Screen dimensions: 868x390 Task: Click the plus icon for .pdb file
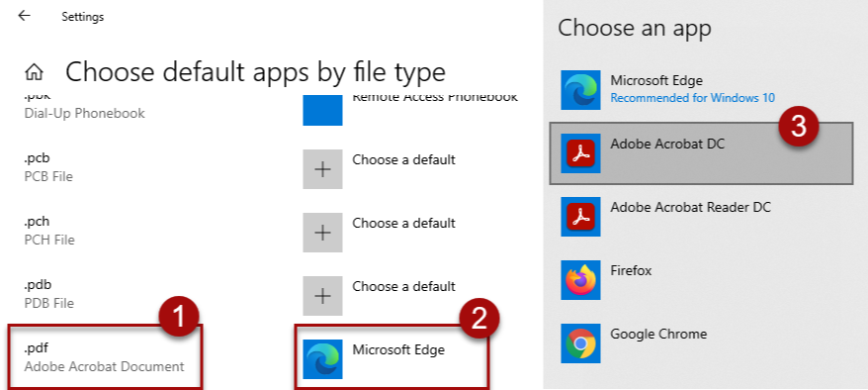coord(322,295)
